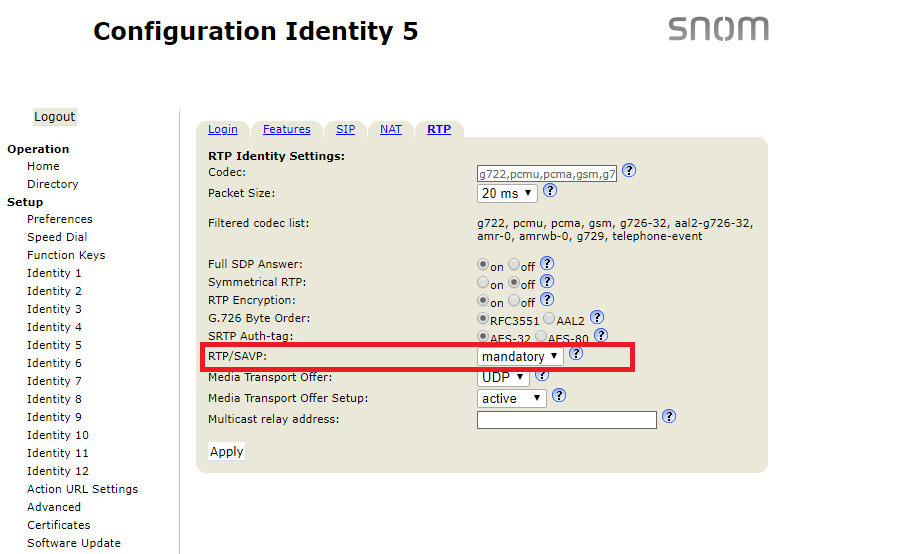Click help icon for G.726 Byte Order
This screenshot has height=554, width=901.
[x=597, y=318]
